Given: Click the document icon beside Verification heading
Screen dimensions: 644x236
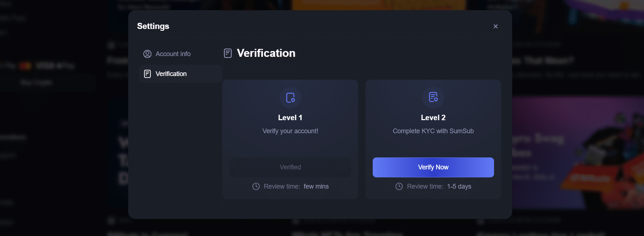Looking at the screenshot, I should point(228,54).
